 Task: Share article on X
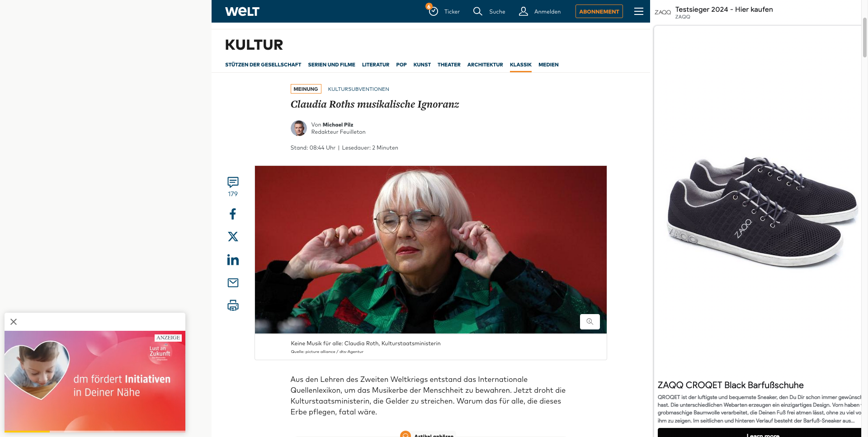point(233,236)
